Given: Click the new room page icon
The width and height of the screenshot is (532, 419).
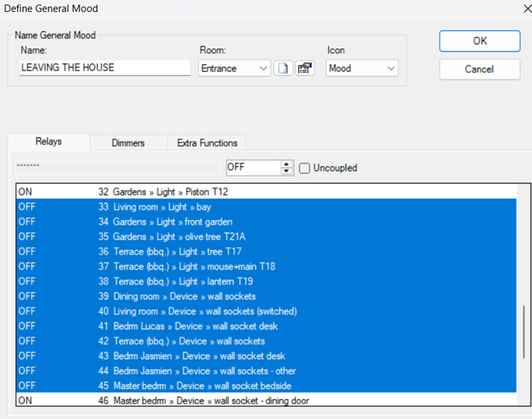Looking at the screenshot, I should tap(283, 68).
